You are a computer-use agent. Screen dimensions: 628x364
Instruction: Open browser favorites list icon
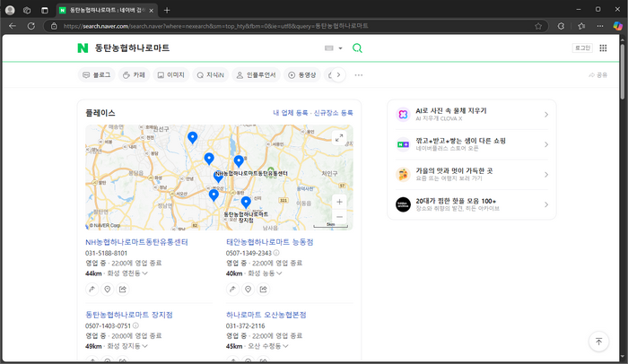pos(581,26)
